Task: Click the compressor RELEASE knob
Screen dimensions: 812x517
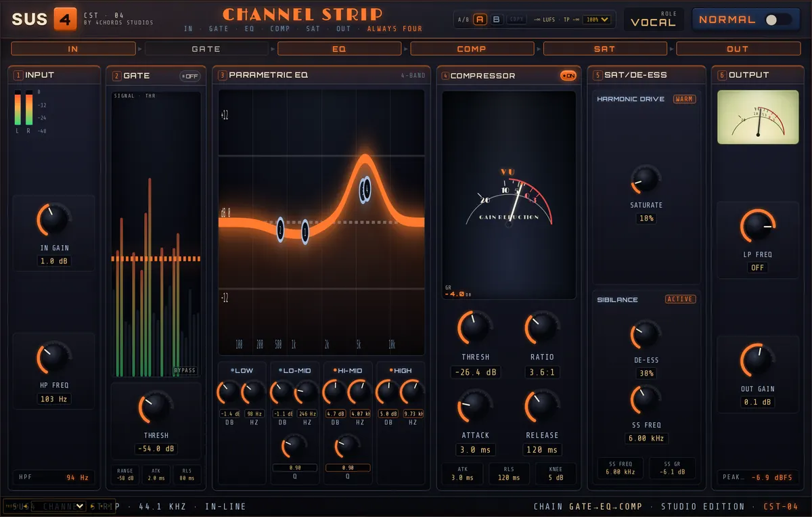Action: click(542, 406)
